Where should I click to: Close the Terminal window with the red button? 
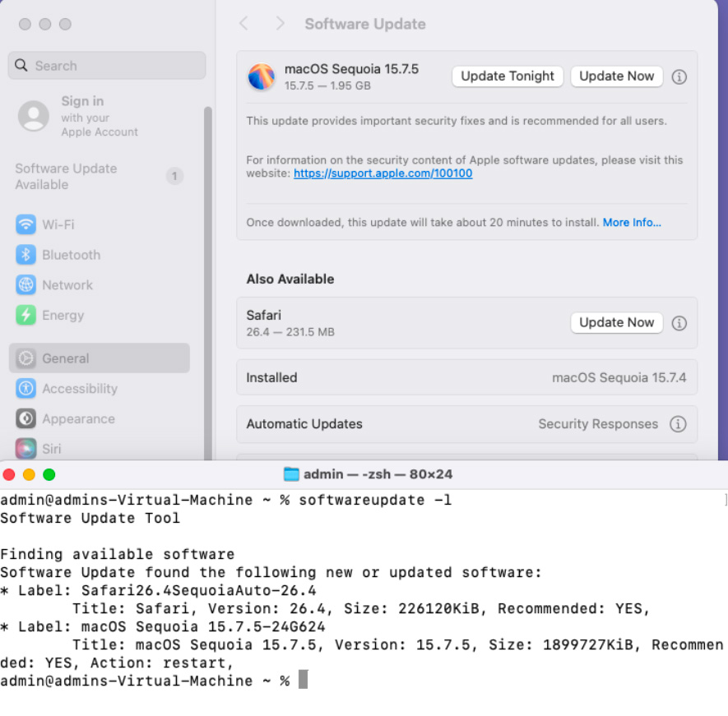[x=9, y=474]
